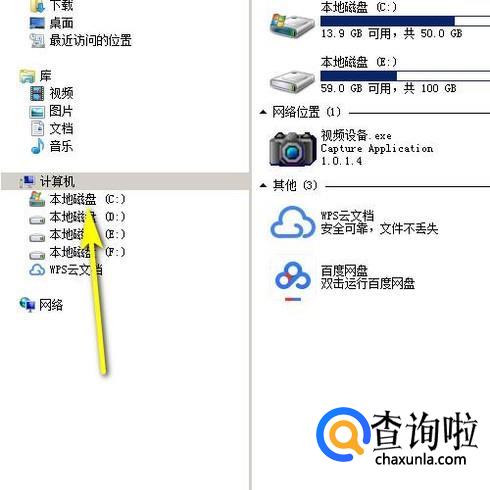
Task: Select the Local Disk (C:) drive icon in main pane
Action: 292,25
